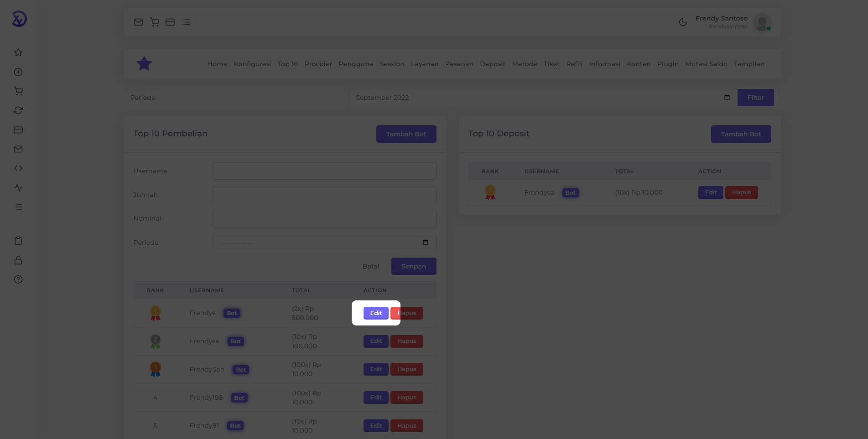This screenshot has width=868, height=439.
Task: Click Edit in the Top 10 Deposit table
Action: (711, 192)
